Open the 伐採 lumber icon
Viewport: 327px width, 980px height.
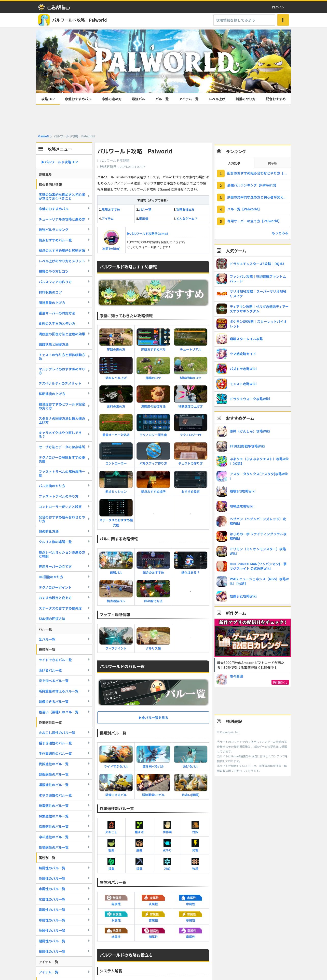pyautogui.click(x=195, y=825)
